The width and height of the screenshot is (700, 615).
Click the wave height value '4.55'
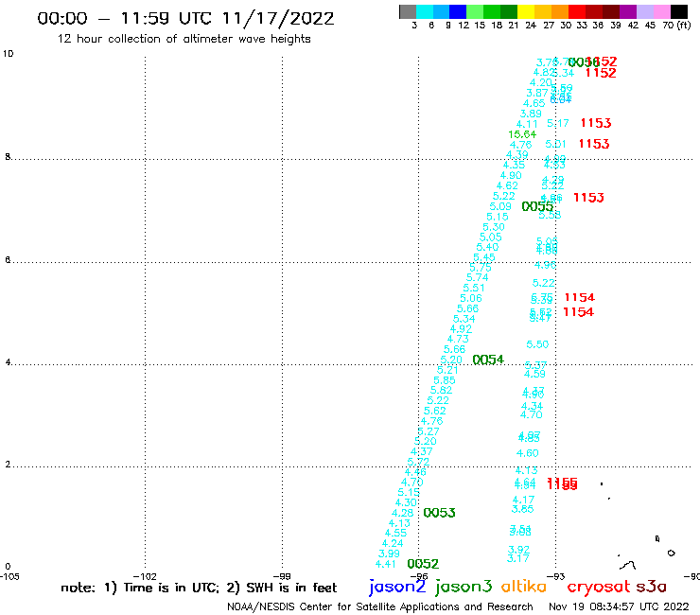(x=395, y=533)
